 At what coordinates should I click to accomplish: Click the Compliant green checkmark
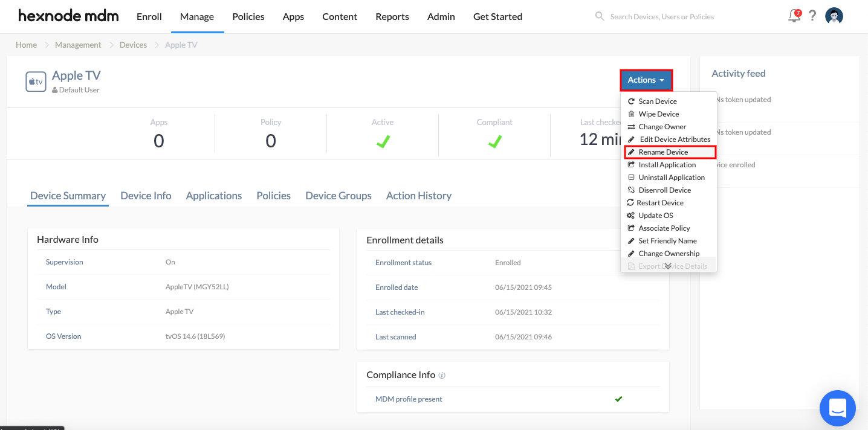(494, 141)
